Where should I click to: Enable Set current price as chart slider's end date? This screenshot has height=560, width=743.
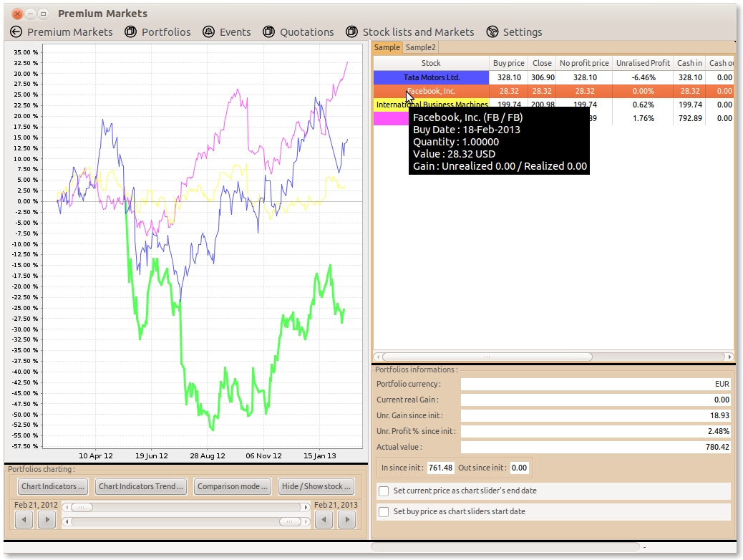384,491
